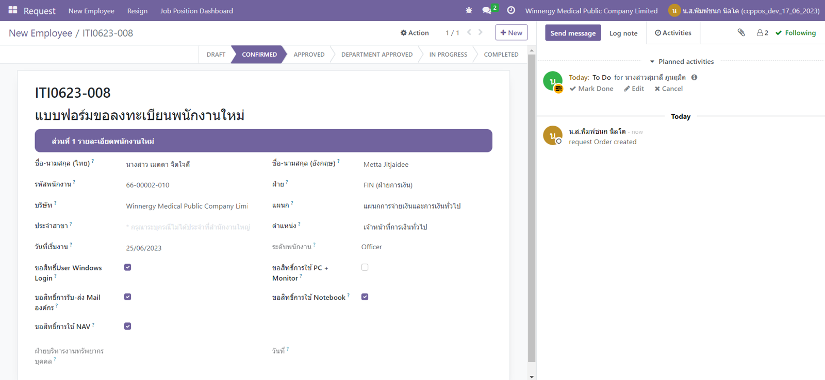The width and height of the screenshot is (825, 380).
Task: Click the record title ITI0623-008
Action: (73, 93)
